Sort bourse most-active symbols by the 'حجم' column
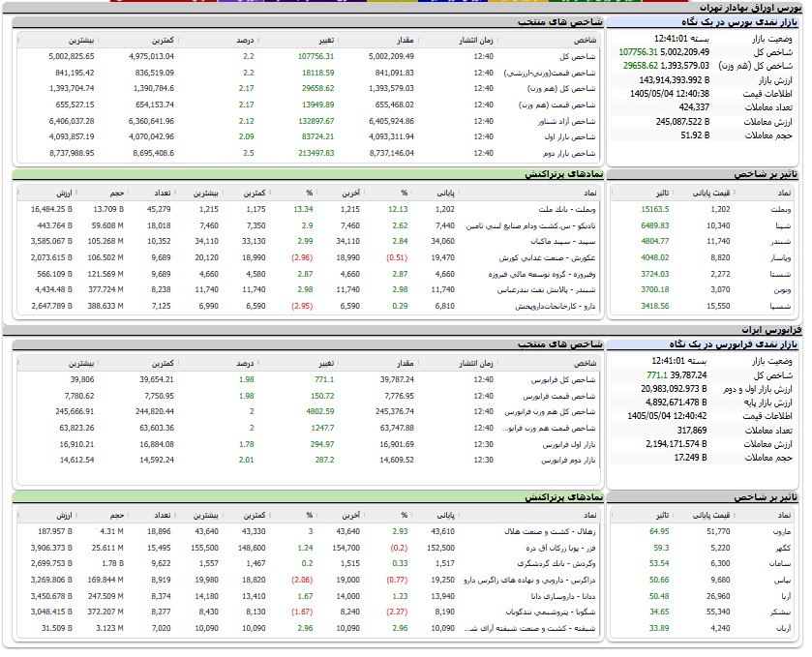The image size is (812, 657). pyautogui.click(x=117, y=194)
